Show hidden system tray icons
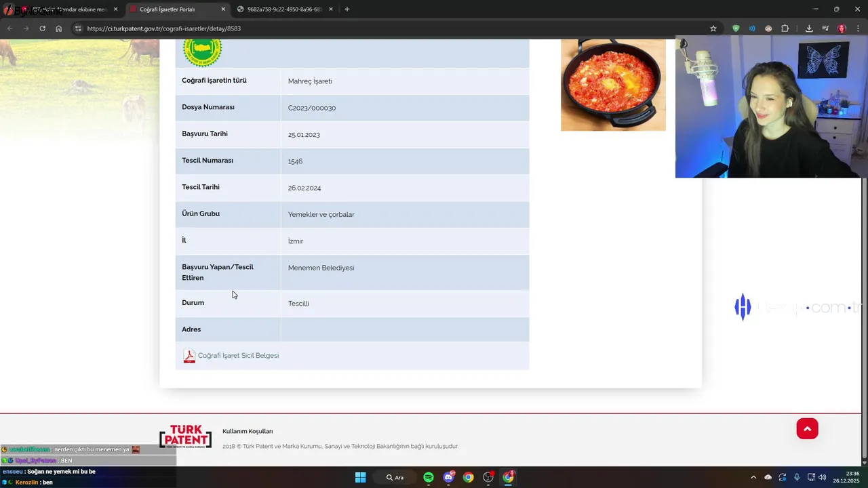 tap(753, 477)
